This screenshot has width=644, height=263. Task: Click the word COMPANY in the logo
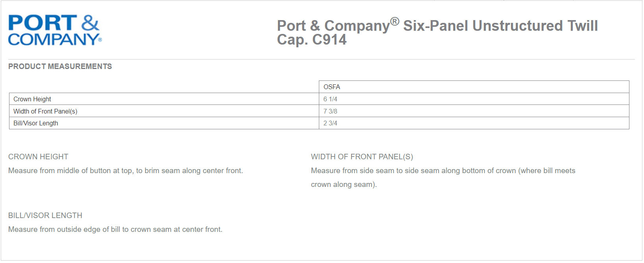pyautogui.click(x=53, y=39)
